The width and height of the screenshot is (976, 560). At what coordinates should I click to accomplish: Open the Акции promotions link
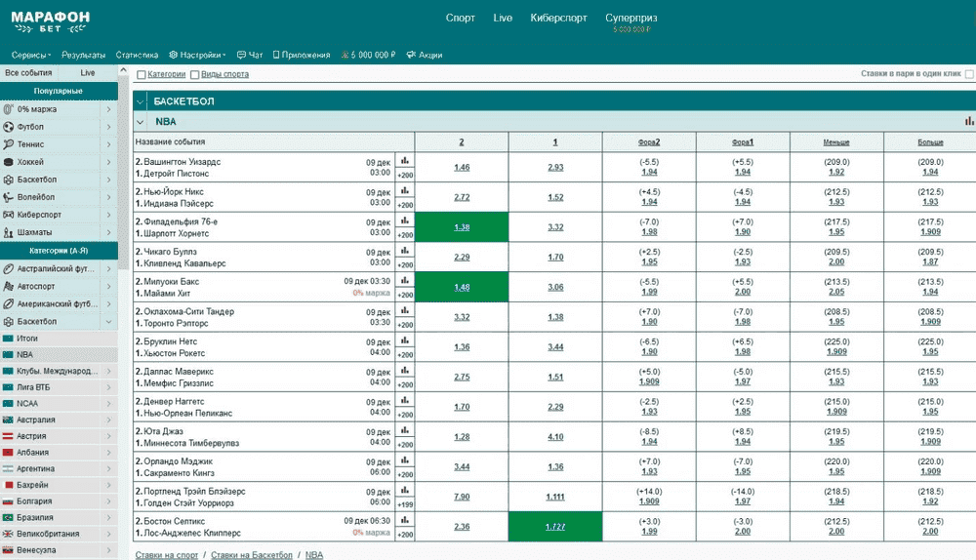[x=425, y=56]
